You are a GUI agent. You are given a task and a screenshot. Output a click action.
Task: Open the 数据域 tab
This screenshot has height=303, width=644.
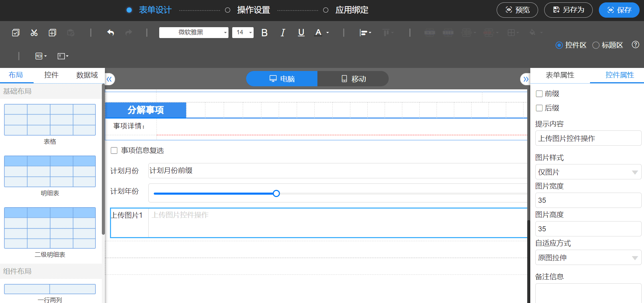pyautogui.click(x=87, y=75)
